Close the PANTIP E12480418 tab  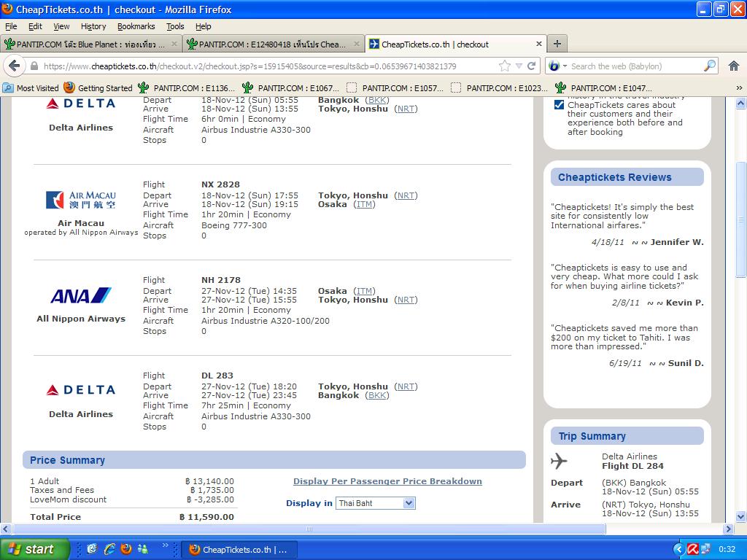tap(356, 44)
